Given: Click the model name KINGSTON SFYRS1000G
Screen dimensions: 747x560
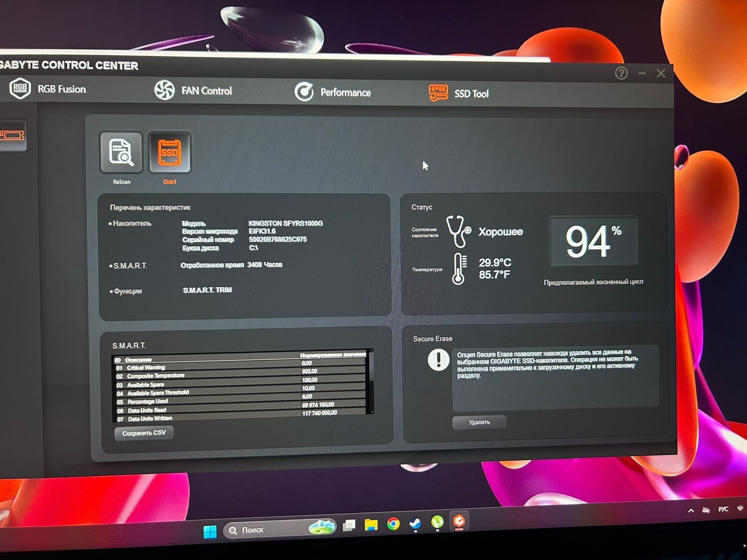Looking at the screenshot, I should click(286, 224).
